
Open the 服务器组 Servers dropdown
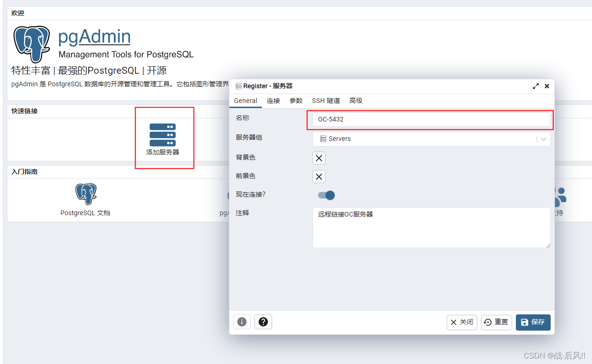[x=431, y=139]
